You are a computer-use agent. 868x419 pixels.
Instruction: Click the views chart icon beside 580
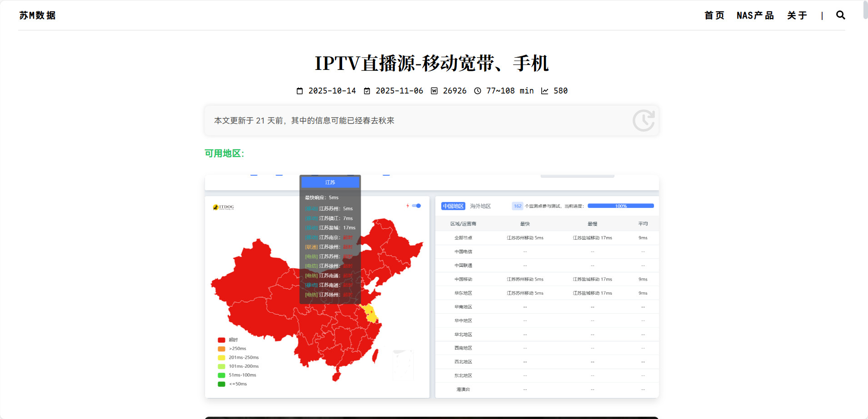pos(544,91)
